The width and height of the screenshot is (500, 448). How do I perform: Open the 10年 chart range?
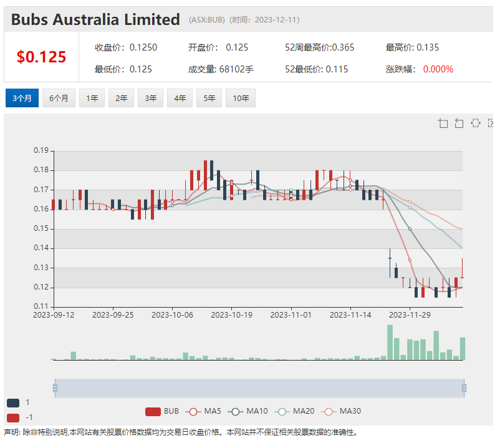click(x=241, y=98)
